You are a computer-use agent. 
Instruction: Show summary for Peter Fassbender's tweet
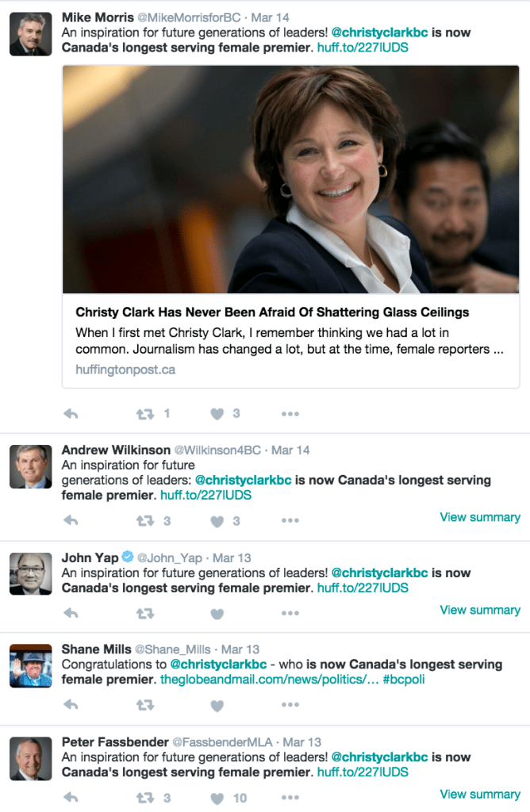(480, 794)
